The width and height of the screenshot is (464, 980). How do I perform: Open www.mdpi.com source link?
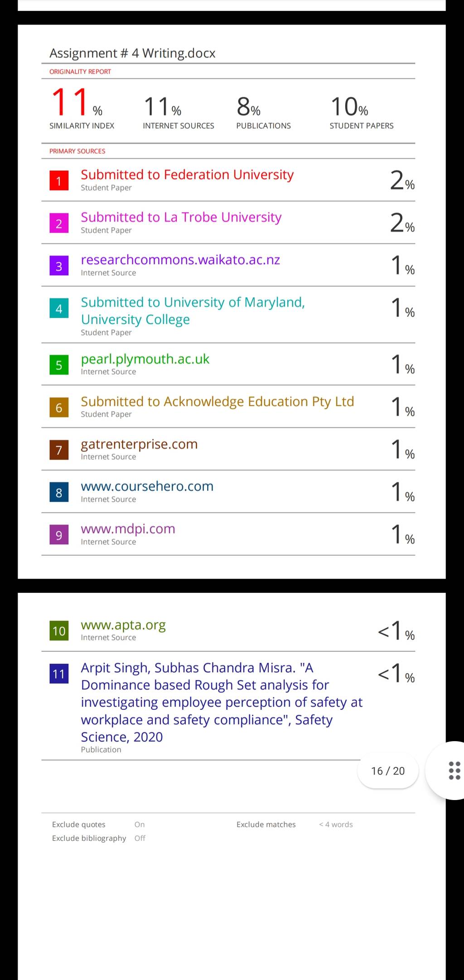point(128,529)
